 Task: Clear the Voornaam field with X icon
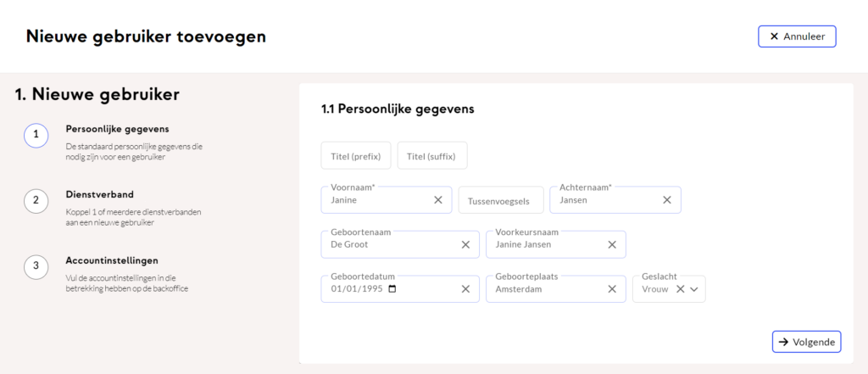click(x=438, y=200)
